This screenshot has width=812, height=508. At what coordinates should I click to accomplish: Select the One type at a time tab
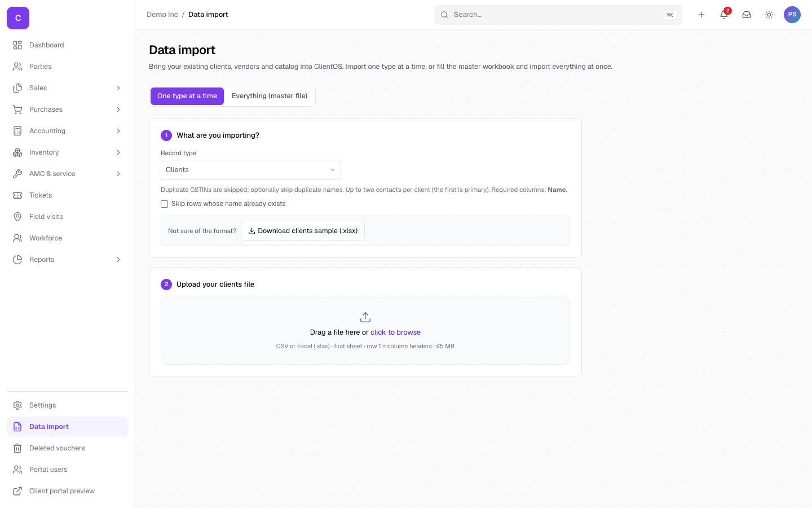(x=187, y=96)
